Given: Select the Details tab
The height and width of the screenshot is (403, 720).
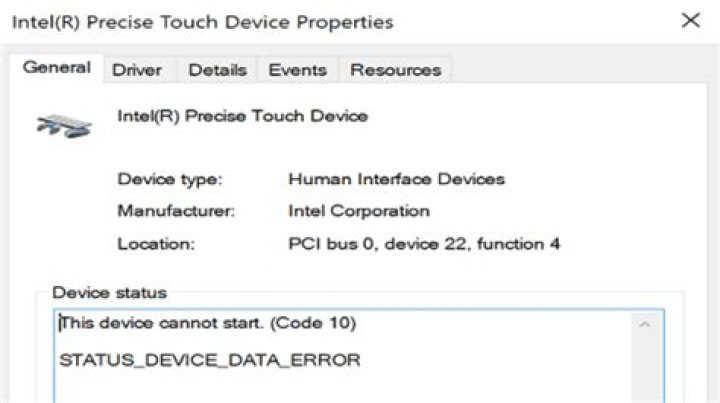Looking at the screenshot, I should (217, 70).
